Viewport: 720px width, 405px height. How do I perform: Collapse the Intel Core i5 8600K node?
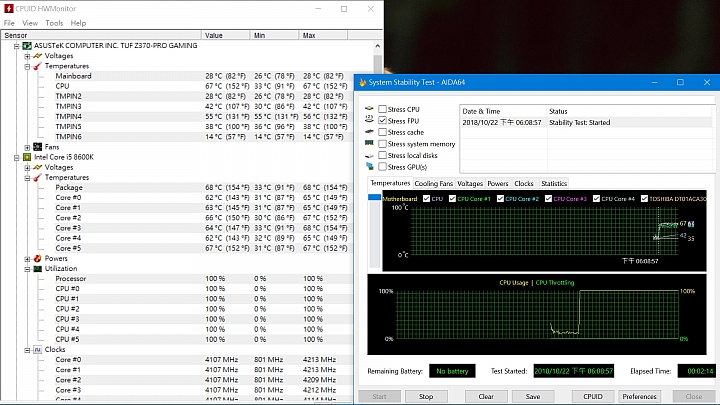17,158
